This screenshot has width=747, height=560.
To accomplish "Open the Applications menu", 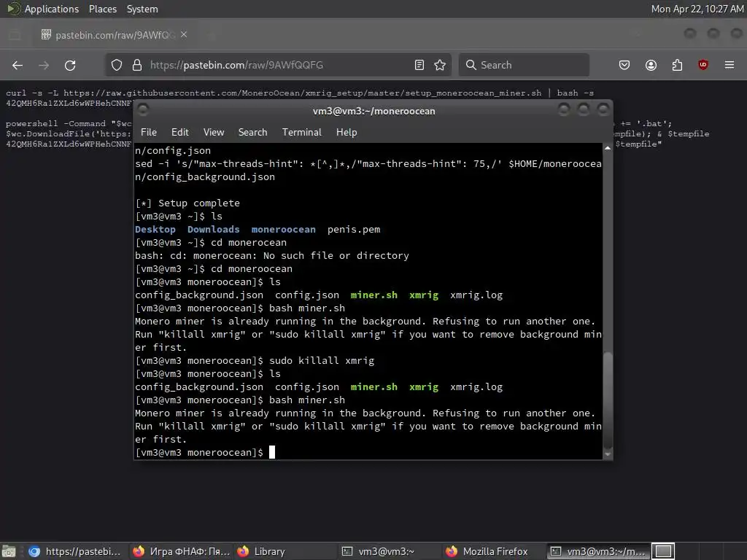I will [x=52, y=9].
